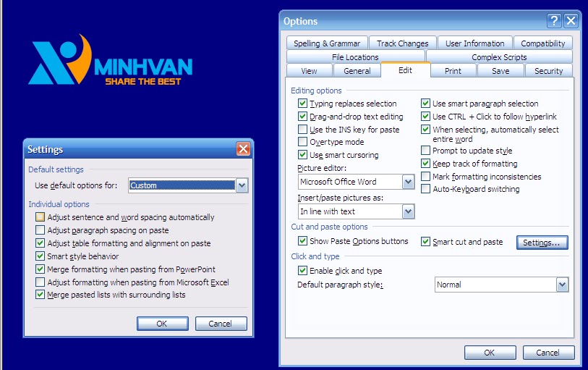Toggle Adjust table formatting and alignment on paste
Screen dimensions: 588x370
click(x=40, y=243)
